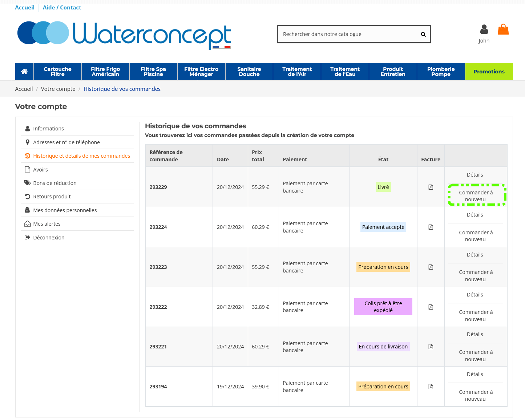Open Bons de réduction page
Viewport: 525px width, 420px height.
[54, 183]
